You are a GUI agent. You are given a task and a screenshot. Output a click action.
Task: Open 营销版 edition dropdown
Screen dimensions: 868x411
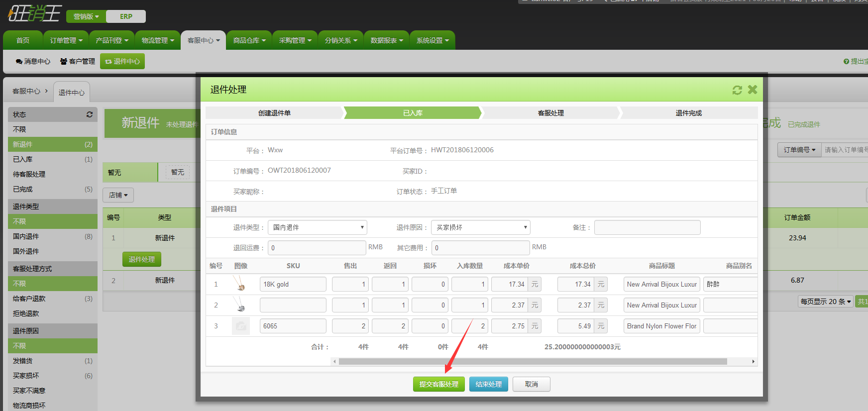point(86,16)
